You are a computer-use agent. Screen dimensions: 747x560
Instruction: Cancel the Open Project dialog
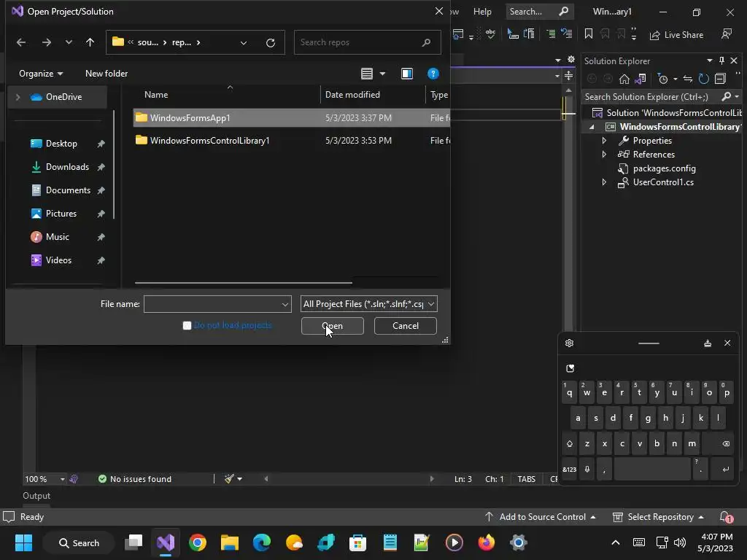pyautogui.click(x=406, y=326)
